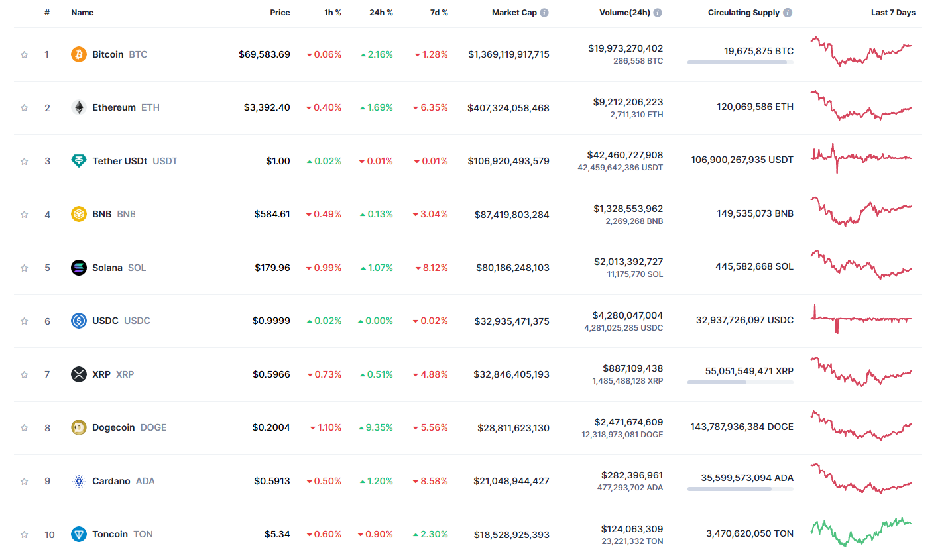Screen dimensions: 948x560
Task: Click the Dogecoin coin logo
Action: 79,427
